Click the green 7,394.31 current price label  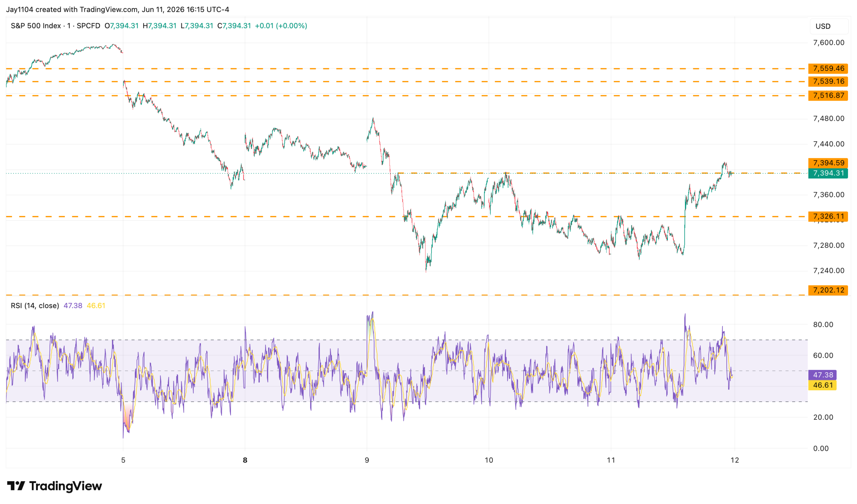point(828,173)
